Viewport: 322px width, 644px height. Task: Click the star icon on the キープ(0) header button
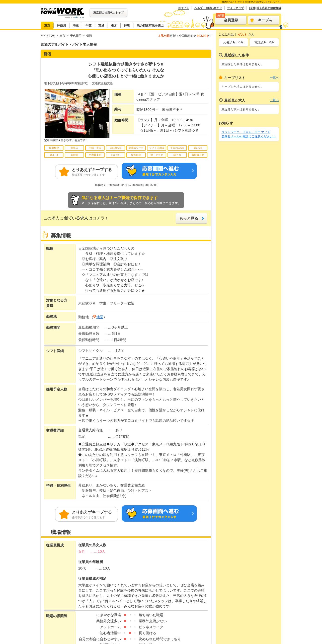pos(252,20)
